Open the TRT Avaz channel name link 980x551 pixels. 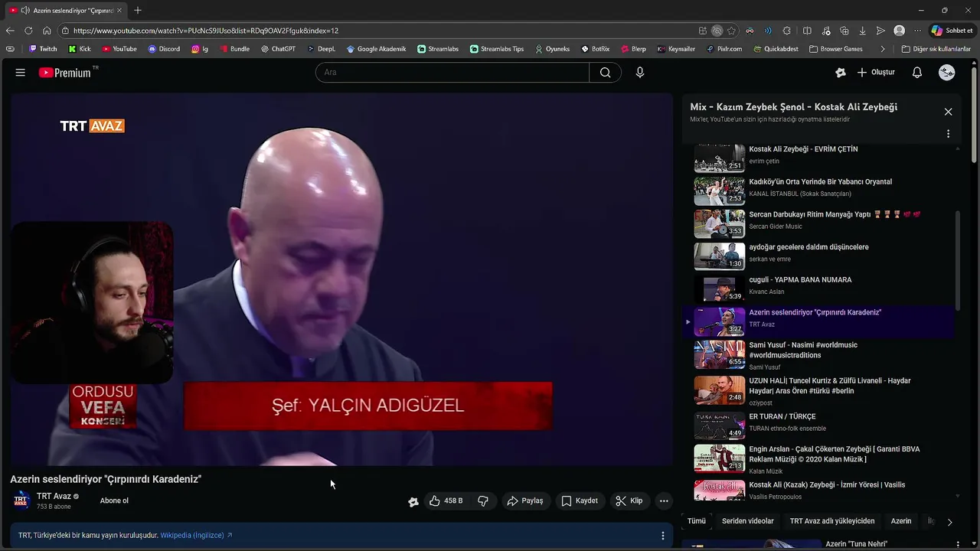tap(54, 497)
